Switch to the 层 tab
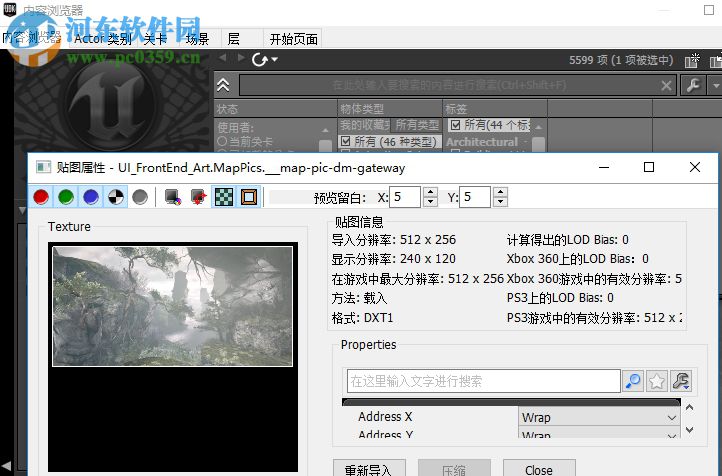Viewport: 722px width, 476px height. point(234,39)
